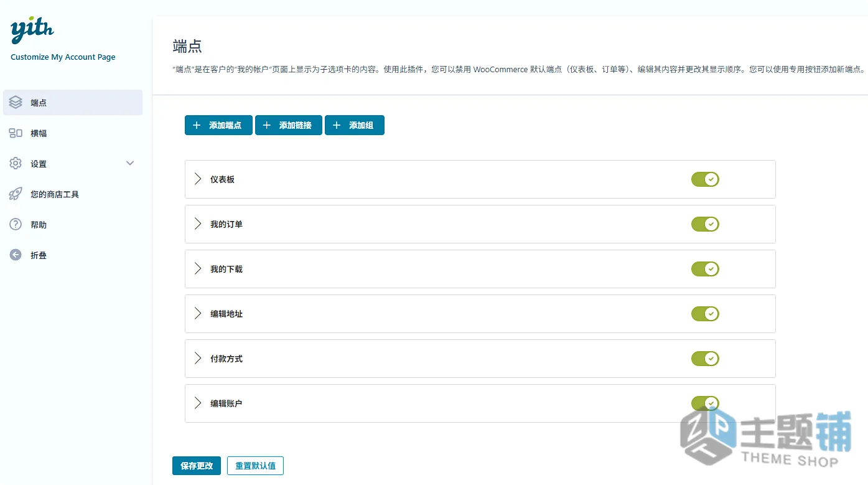Open the 付款方式 row chevron

(x=198, y=359)
